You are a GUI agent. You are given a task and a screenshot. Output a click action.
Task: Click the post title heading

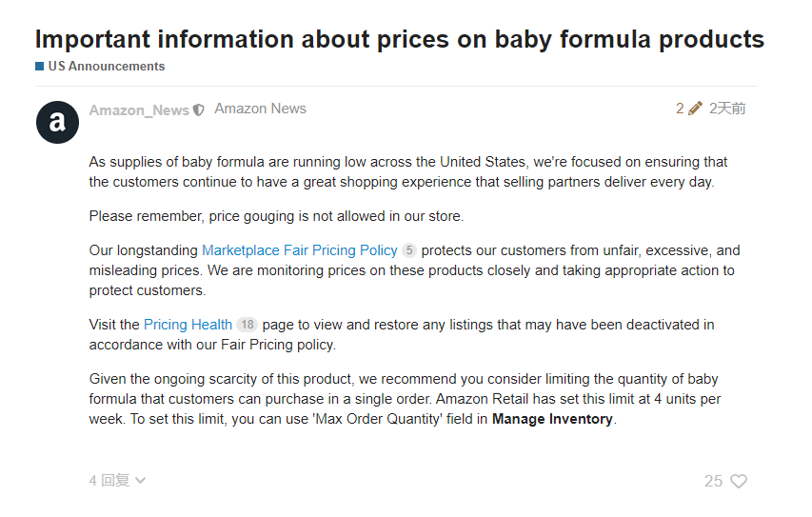pos(399,39)
